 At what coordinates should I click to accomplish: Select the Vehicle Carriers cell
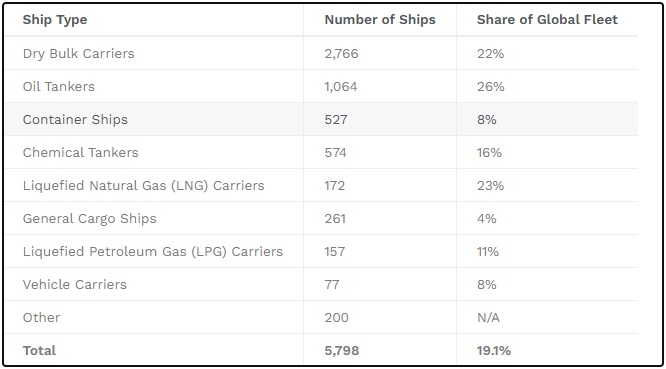point(75,284)
